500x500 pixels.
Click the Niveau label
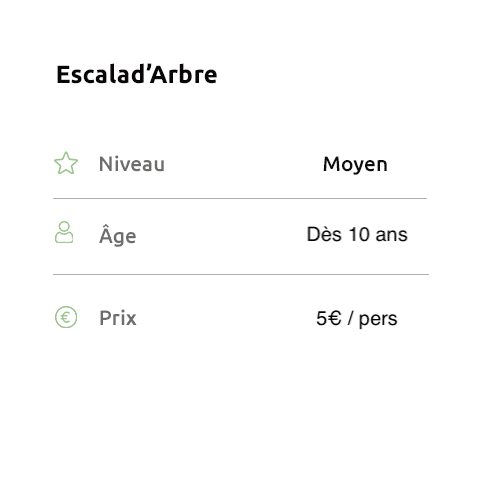tap(132, 164)
